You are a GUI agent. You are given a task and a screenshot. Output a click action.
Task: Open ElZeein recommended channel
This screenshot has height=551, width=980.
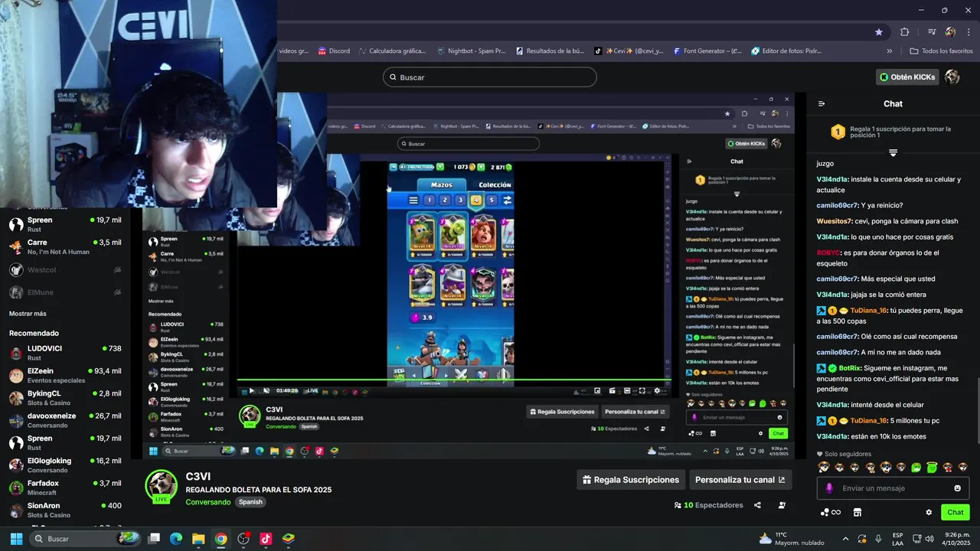65,375
